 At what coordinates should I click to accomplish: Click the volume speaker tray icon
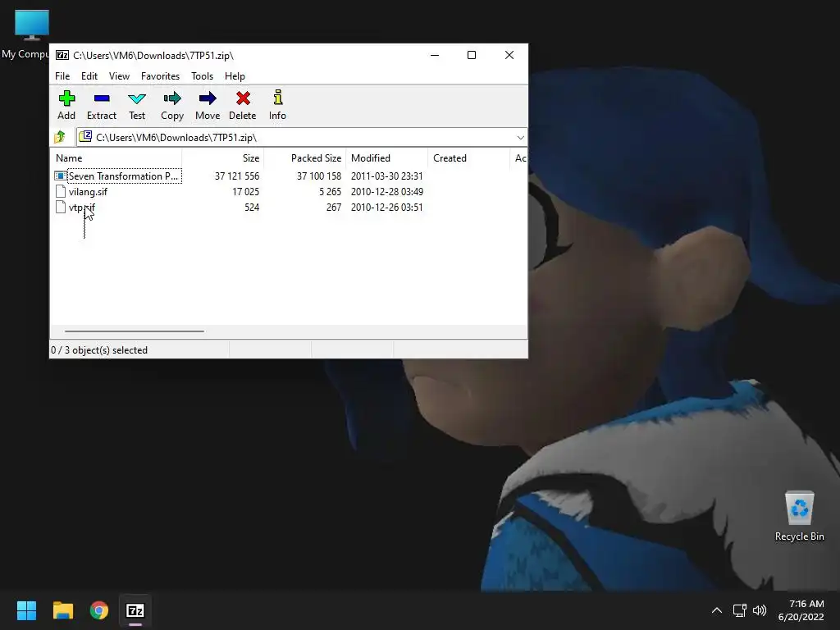pos(759,610)
